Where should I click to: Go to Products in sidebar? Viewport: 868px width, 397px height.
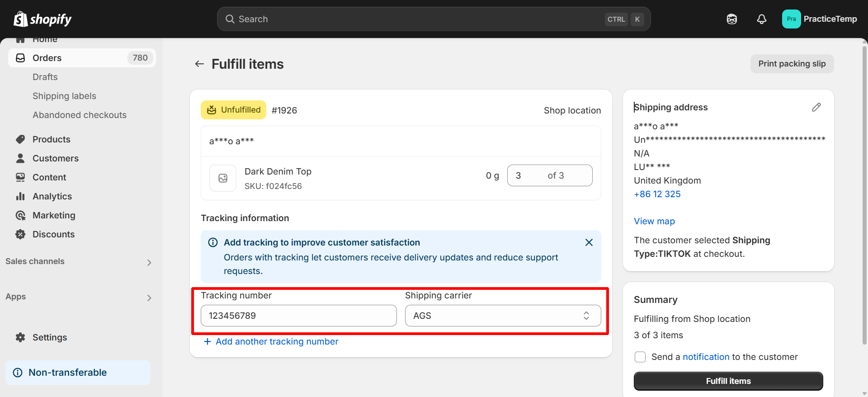(52, 139)
